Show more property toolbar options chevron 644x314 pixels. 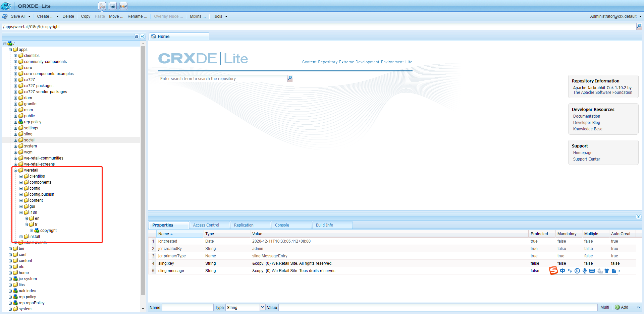638,307
